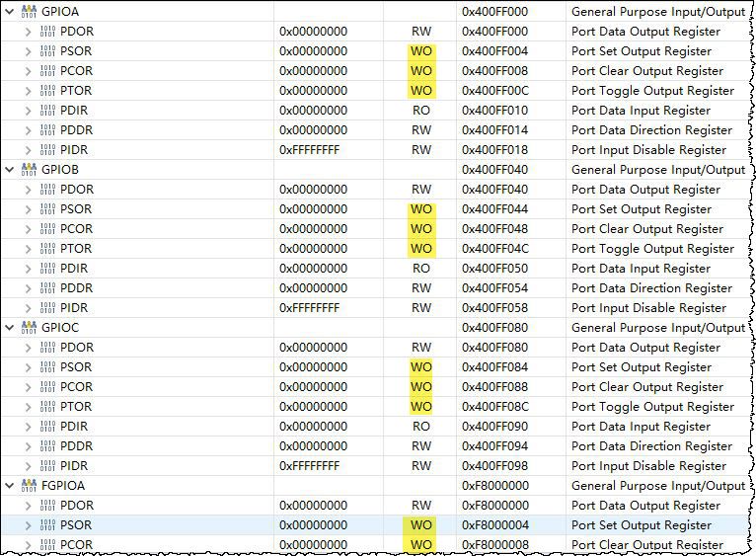
Task: Collapse the GPIOC peripheral group
Action: point(10,327)
